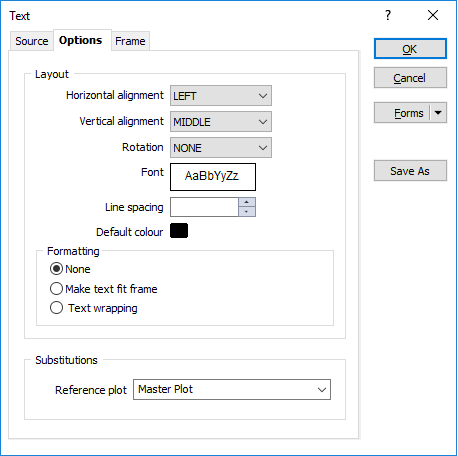Decrease line spacing with down arrow

(x=247, y=212)
